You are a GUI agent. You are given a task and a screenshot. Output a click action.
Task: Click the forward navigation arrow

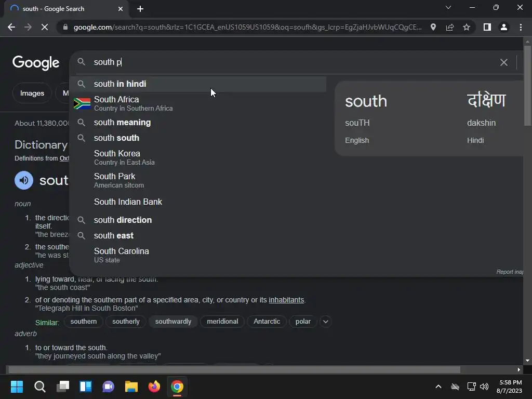(28, 27)
